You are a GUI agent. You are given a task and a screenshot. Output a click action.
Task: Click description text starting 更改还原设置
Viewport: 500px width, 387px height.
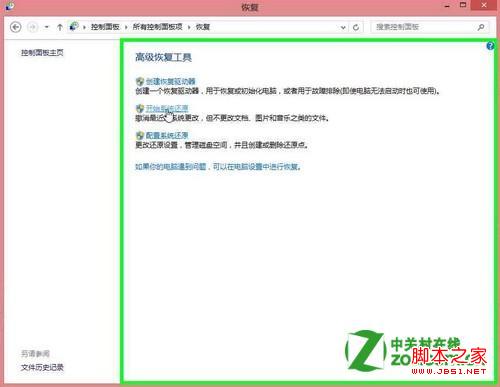[222, 145]
